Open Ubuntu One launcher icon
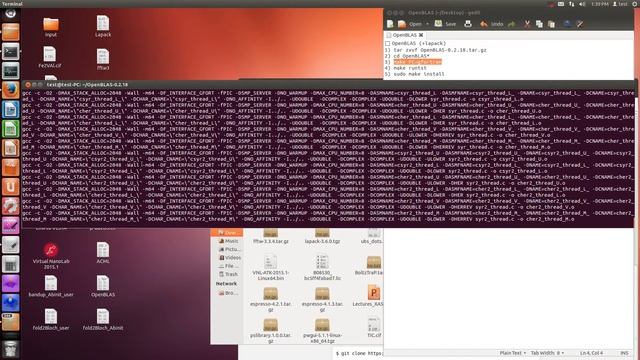The height and width of the screenshot is (360, 640). [11, 187]
